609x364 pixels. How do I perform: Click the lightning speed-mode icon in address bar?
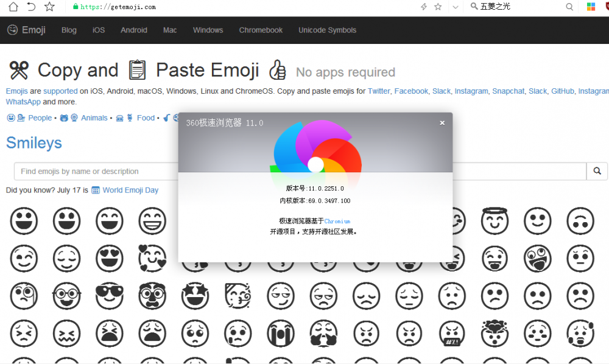coord(424,7)
